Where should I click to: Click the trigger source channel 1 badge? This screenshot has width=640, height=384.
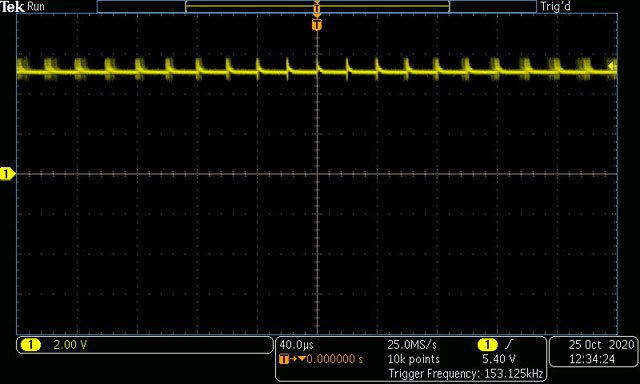488,345
